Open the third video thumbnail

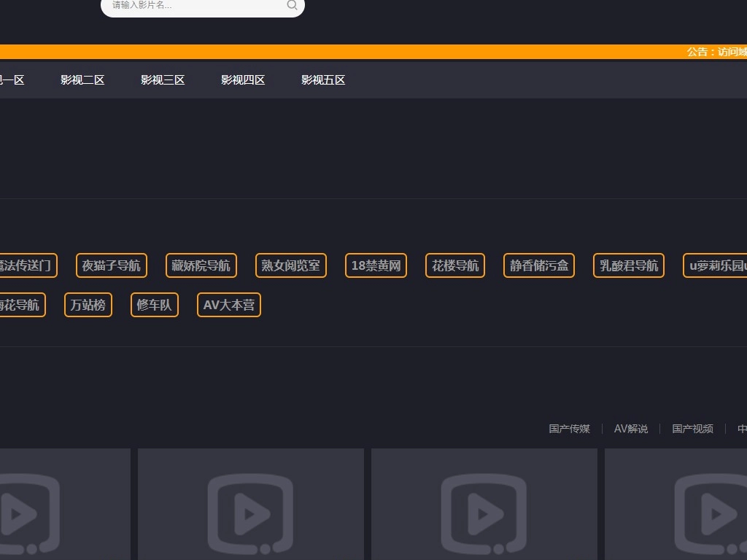[x=484, y=505]
